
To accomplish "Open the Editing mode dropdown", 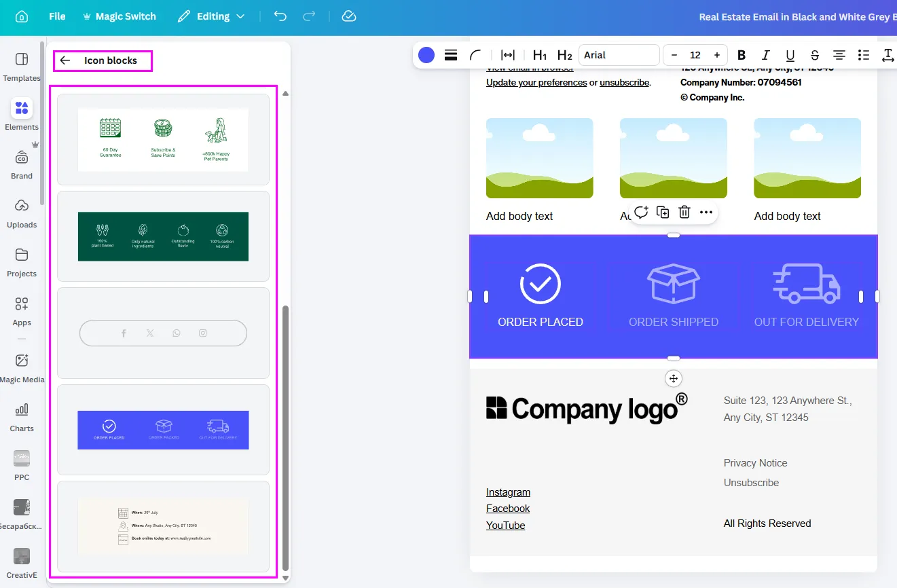I will (211, 16).
